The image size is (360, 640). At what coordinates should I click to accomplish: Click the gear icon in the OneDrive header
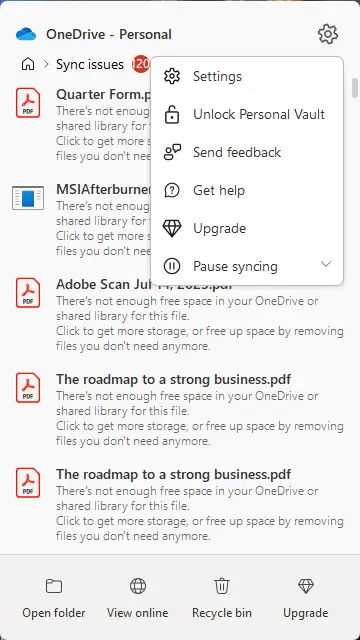point(328,34)
